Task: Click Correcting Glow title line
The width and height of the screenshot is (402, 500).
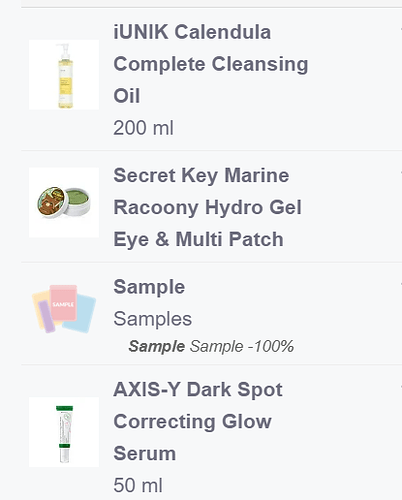Action: (192, 421)
